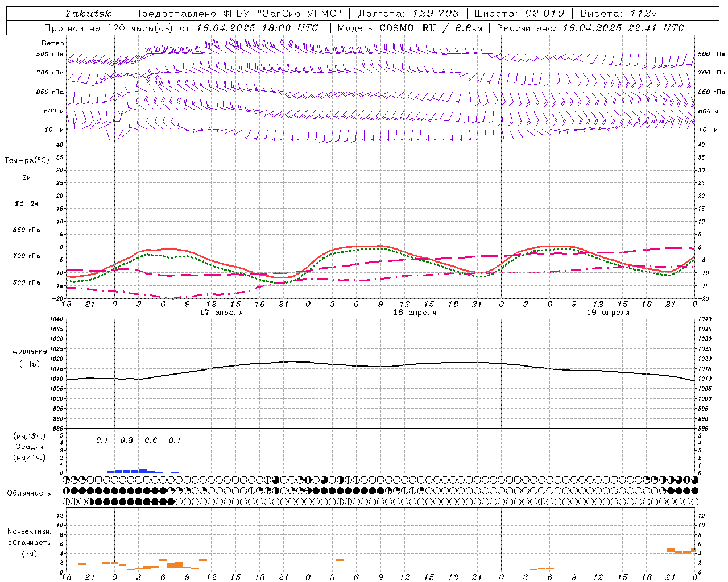
Task: Click the station name "Yakutsk" in header
Action: pos(88,14)
